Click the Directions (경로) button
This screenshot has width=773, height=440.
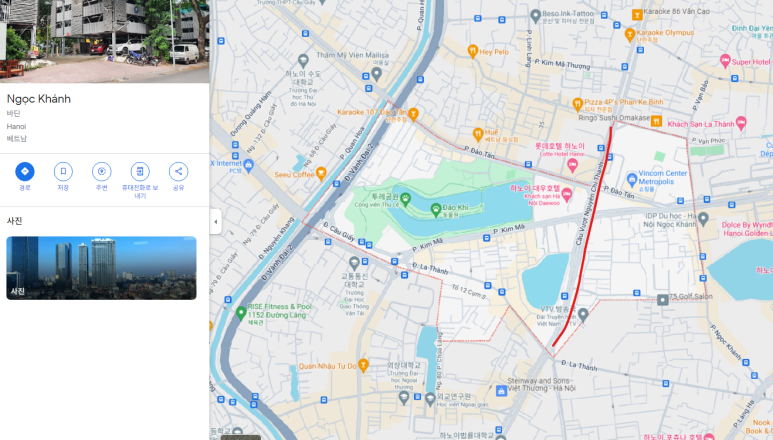pos(24,171)
